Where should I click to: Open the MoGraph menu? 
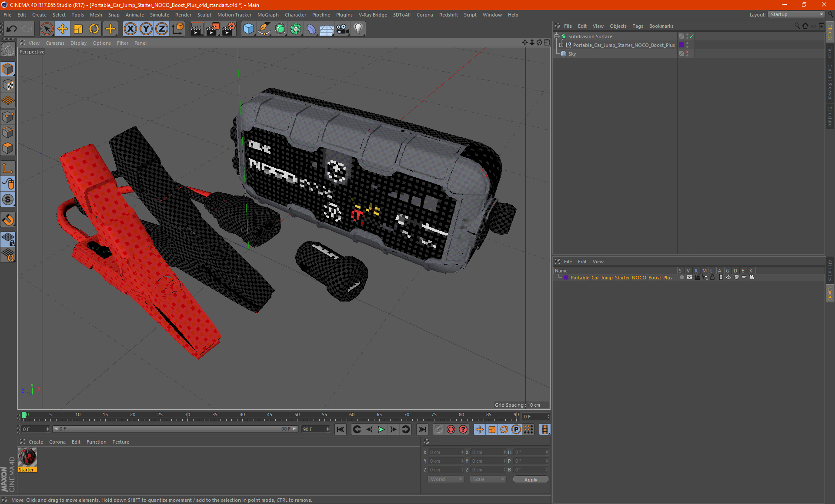click(x=268, y=15)
